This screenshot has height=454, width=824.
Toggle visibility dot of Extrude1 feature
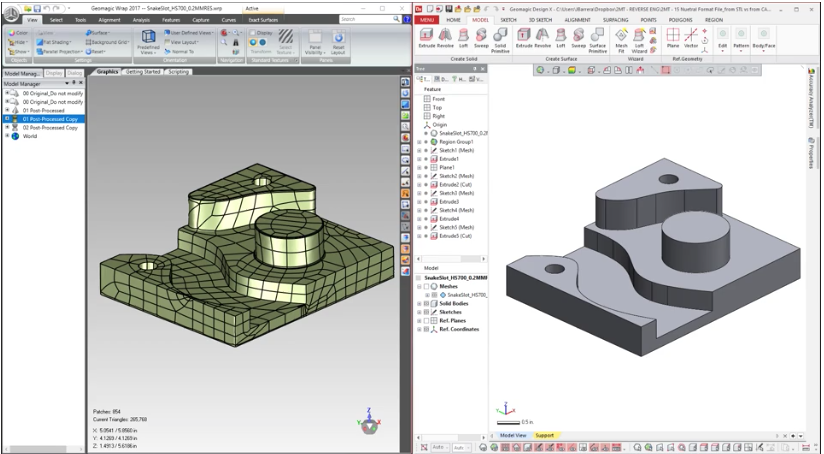(426, 159)
